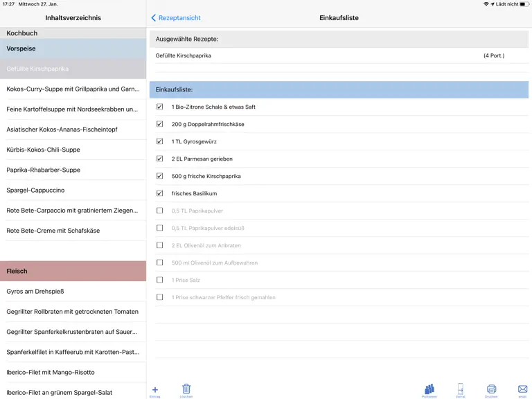532x399 pixels.
Task: Send the list via email icon
Action: (522, 389)
